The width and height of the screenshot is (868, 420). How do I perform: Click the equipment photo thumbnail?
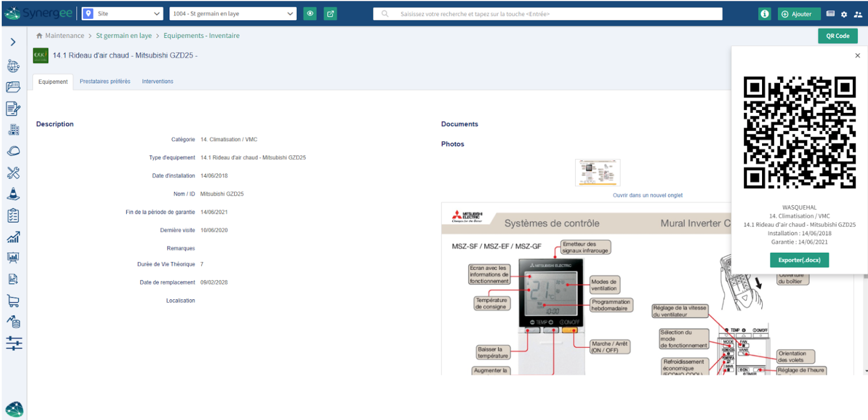pos(598,172)
